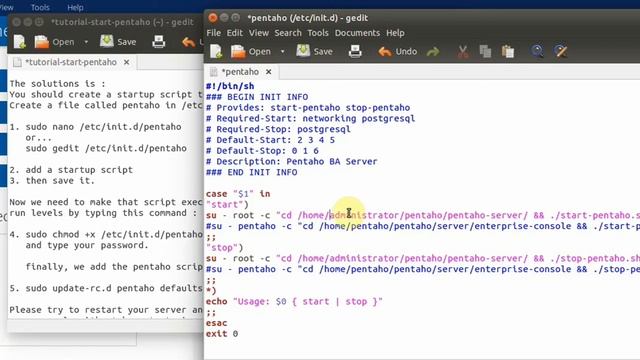Select the *pentaho document tab
640x360 pixels.
tap(240, 72)
